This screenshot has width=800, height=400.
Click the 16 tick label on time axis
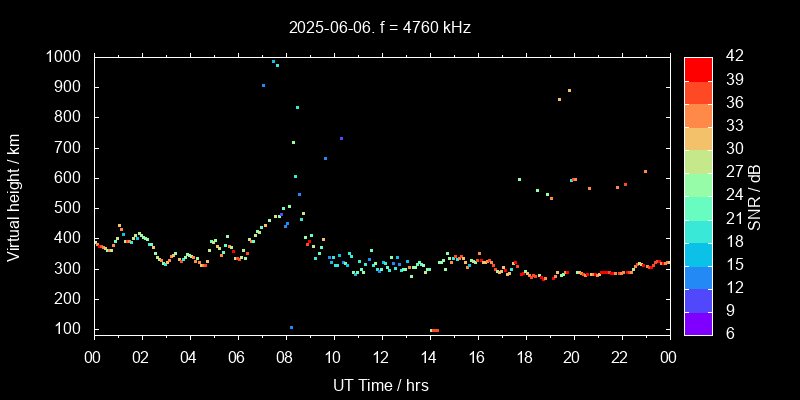tap(476, 358)
